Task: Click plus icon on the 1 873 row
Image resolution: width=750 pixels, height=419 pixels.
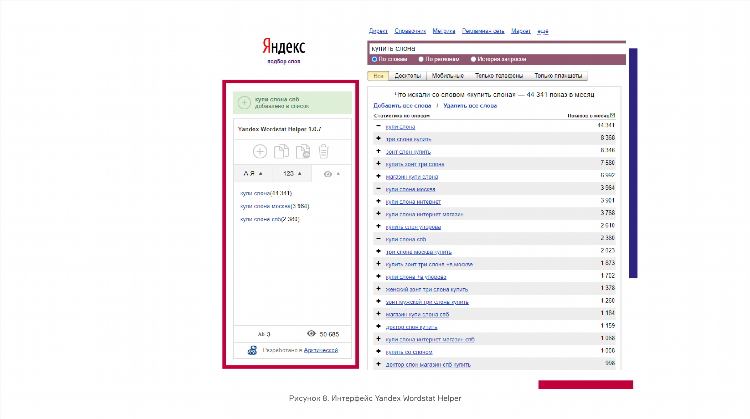Action: click(x=378, y=264)
